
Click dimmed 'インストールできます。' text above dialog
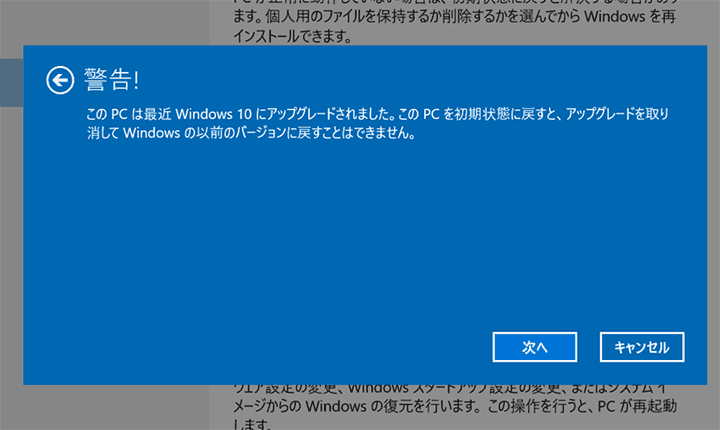coord(292,36)
